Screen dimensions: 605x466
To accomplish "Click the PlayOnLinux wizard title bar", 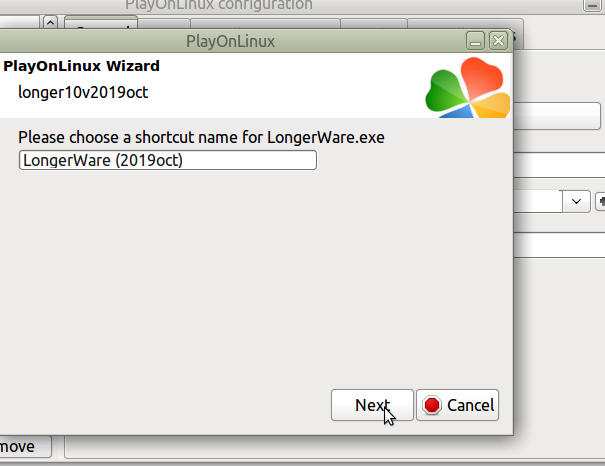I will coord(230,41).
